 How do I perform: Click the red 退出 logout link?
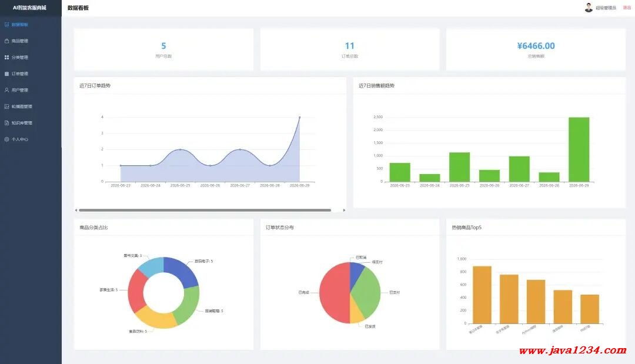coord(627,8)
